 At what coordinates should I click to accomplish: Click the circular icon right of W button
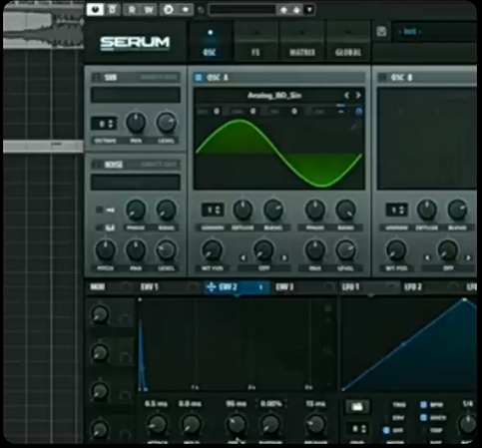[169, 10]
